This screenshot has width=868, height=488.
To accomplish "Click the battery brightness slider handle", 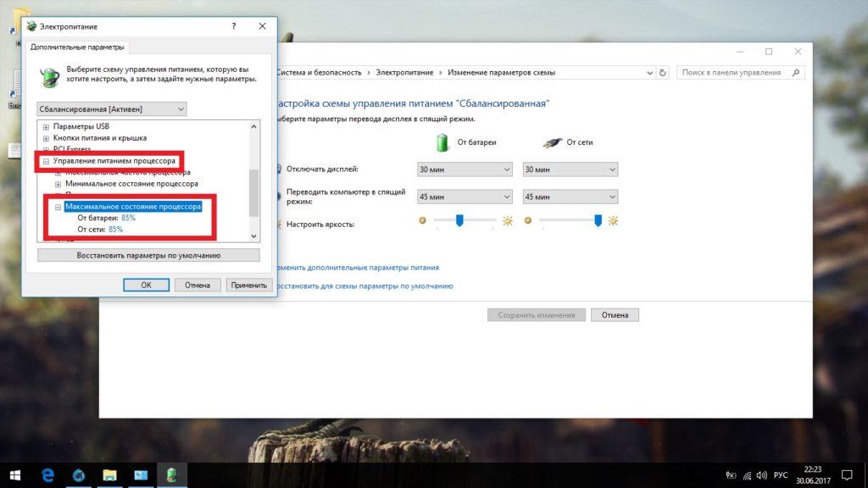I will pos(459,221).
